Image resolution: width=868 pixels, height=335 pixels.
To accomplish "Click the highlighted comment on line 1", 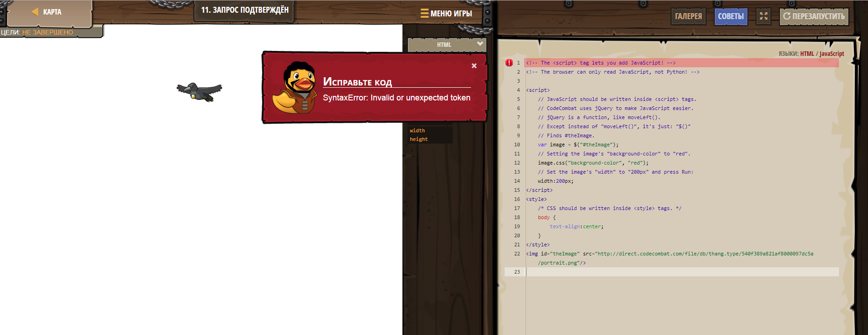I will click(601, 63).
